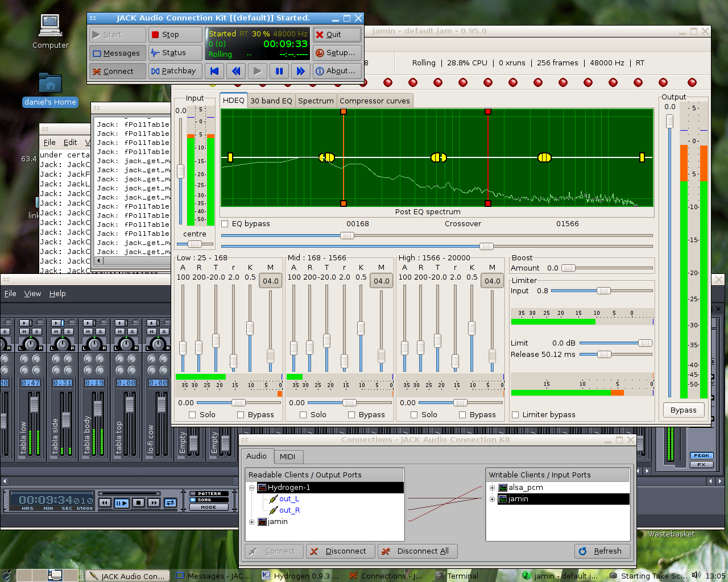Open daniel's Home folder icon

[50, 84]
